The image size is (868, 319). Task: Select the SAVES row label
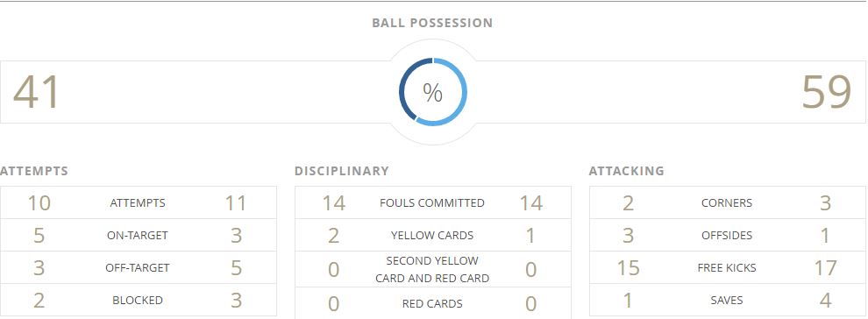click(x=727, y=301)
